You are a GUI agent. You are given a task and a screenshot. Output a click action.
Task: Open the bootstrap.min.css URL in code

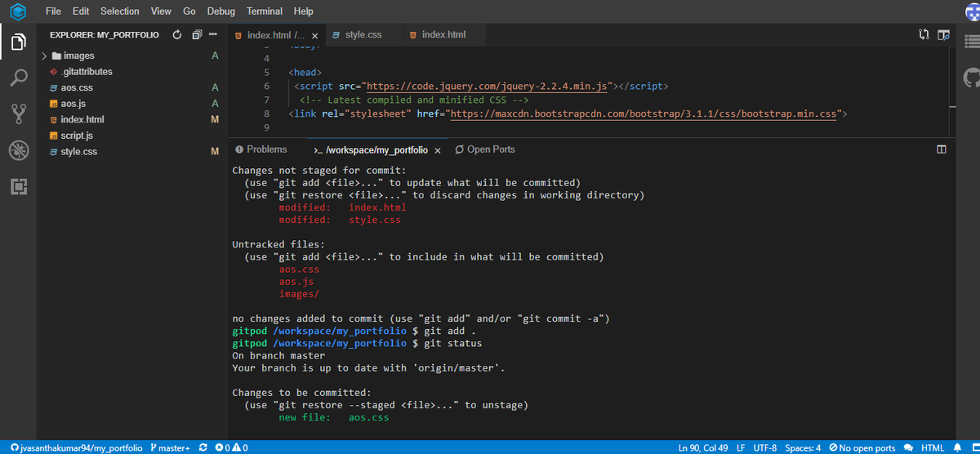point(644,114)
